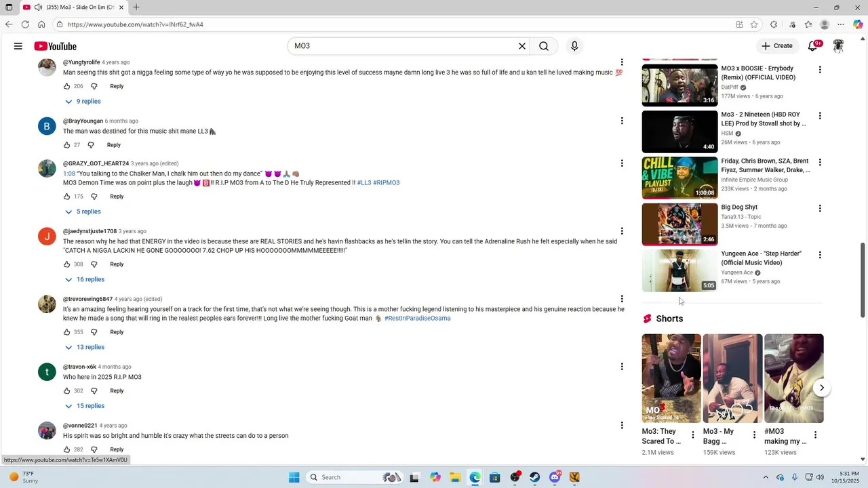Screen dimensions: 868x488
Task: Run search with the magnifier button
Action: [x=544, y=46]
